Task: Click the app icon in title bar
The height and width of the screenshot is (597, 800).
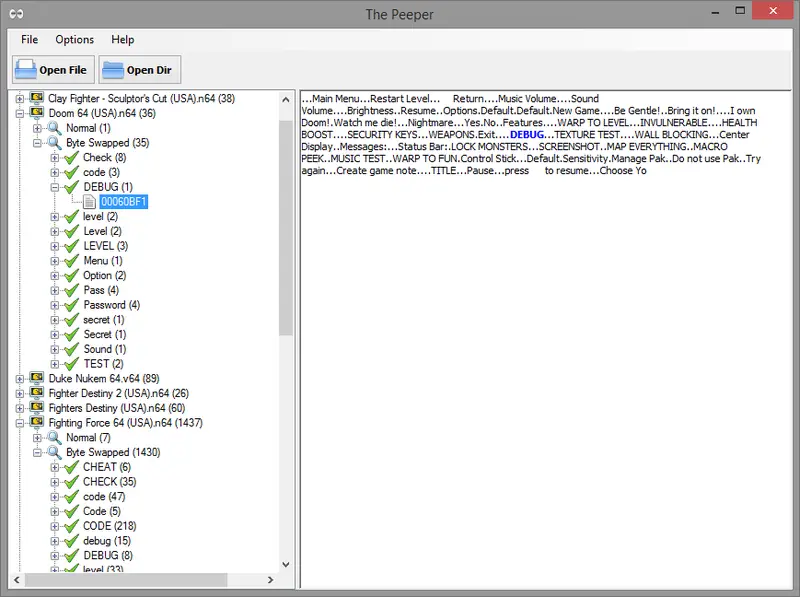Action: point(16,14)
